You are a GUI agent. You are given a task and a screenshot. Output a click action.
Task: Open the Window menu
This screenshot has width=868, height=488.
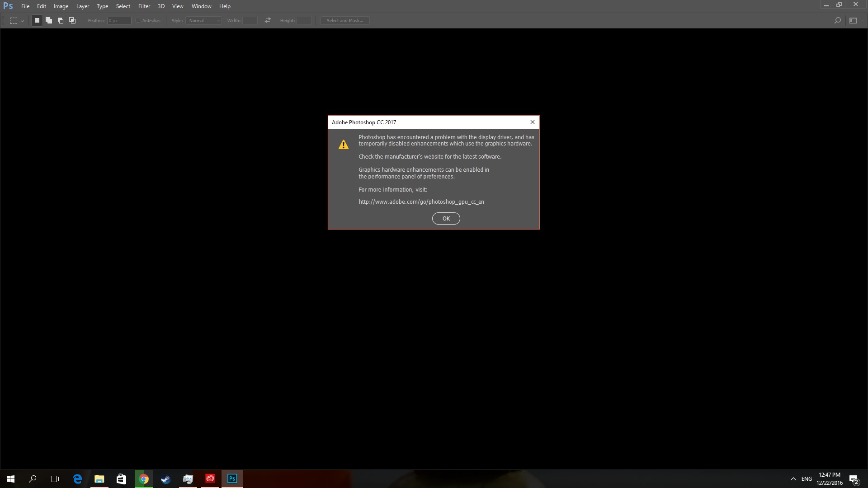point(201,6)
